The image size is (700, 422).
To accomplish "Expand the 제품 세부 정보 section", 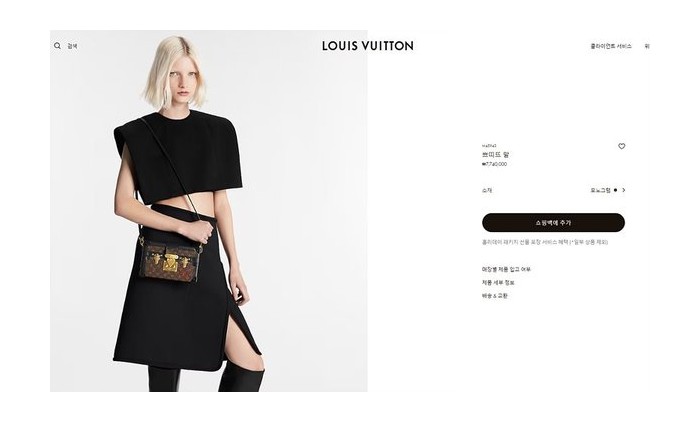I will [498, 283].
